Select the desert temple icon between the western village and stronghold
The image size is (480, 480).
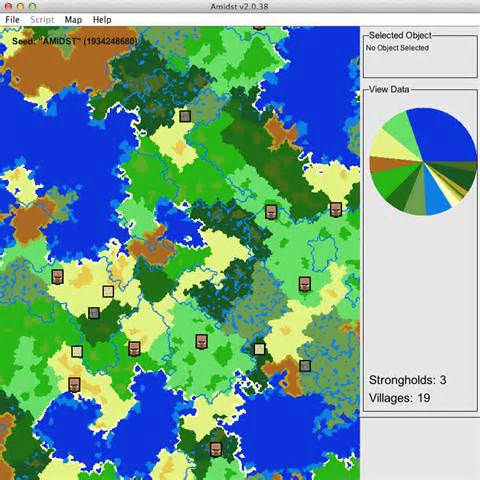tap(108, 292)
